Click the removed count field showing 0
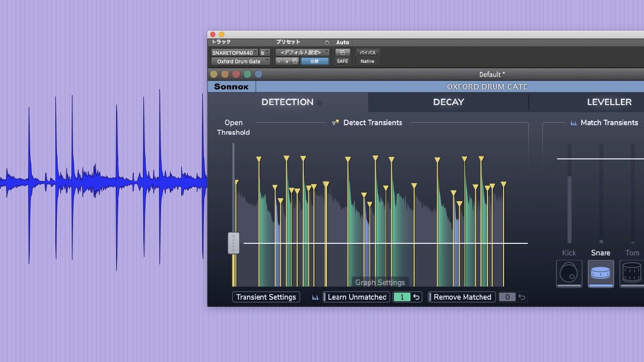The image size is (644, 362). point(507,297)
